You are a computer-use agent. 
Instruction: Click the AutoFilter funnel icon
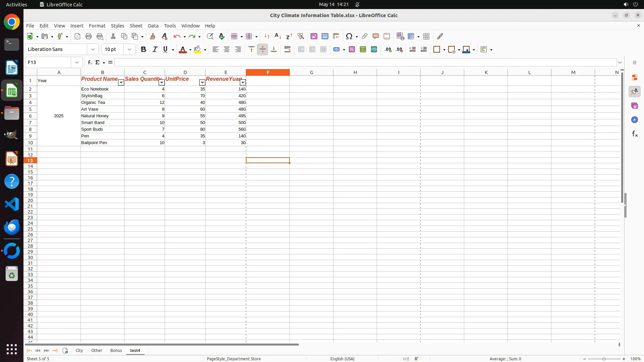301,36
